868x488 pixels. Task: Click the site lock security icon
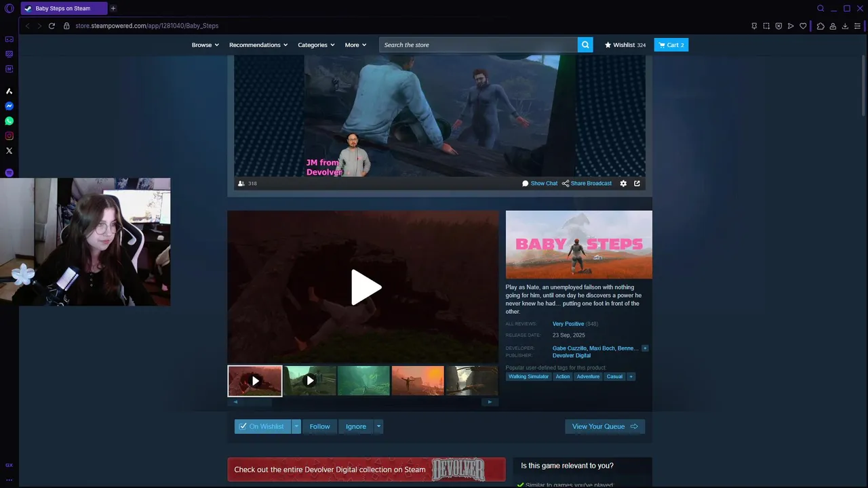(x=66, y=26)
